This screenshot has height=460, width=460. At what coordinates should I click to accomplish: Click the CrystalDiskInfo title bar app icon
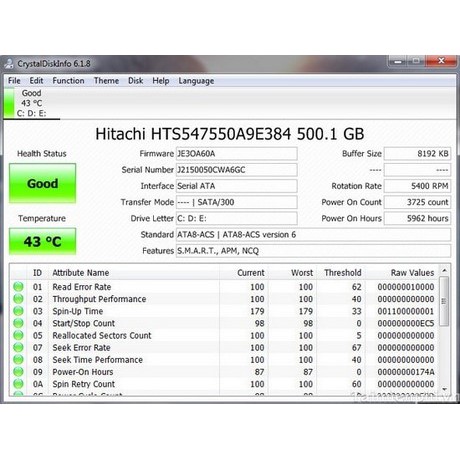pyautogui.click(x=9, y=63)
